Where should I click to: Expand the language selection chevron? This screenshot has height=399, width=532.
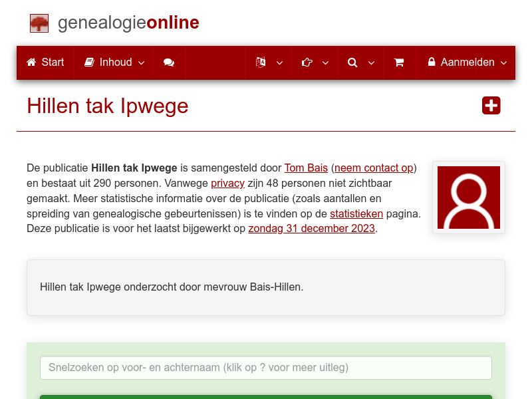click(279, 63)
